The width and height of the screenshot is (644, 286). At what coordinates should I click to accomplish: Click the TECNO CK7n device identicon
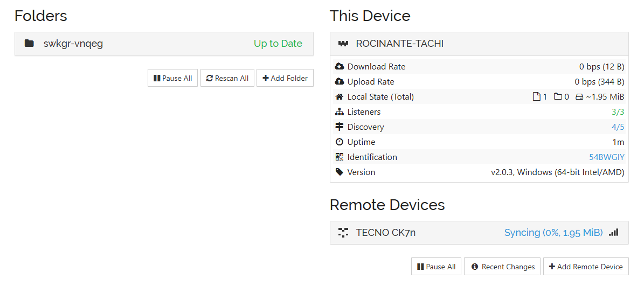343,233
